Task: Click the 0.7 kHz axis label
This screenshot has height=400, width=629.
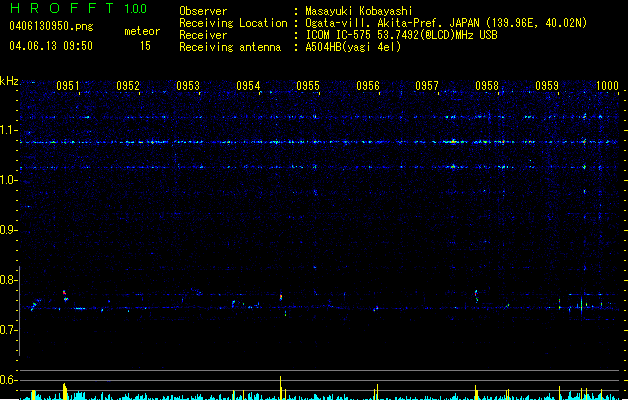Action: point(8,330)
